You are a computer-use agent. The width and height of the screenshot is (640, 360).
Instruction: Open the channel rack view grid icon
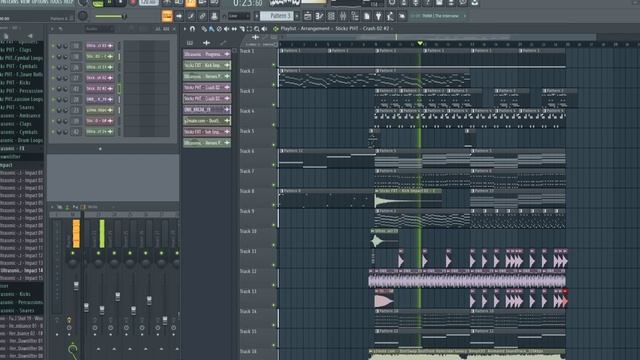coord(331,16)
